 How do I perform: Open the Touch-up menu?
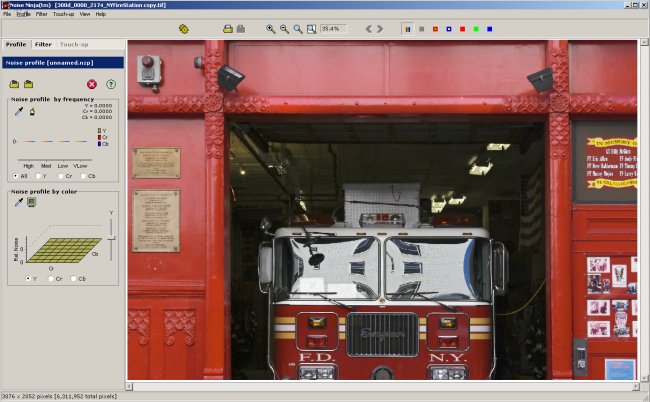click(63, 14)
